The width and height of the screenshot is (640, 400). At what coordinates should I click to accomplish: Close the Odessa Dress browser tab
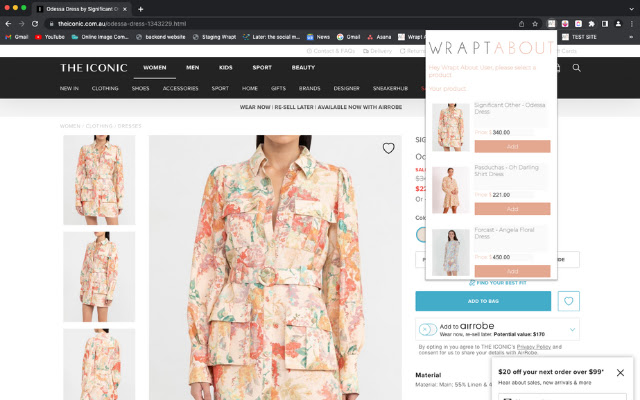point(125,9)
